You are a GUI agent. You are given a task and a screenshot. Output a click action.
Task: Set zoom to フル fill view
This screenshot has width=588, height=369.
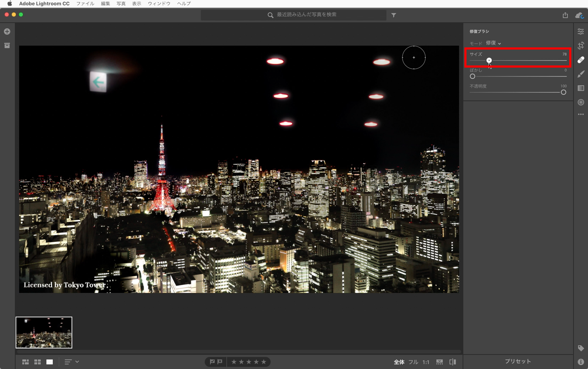(413, 362)
